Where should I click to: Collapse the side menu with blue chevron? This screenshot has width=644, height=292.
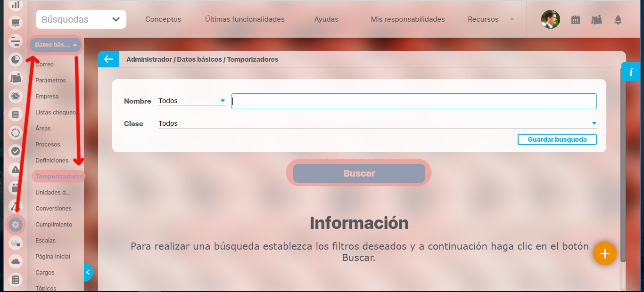[88, 272]
